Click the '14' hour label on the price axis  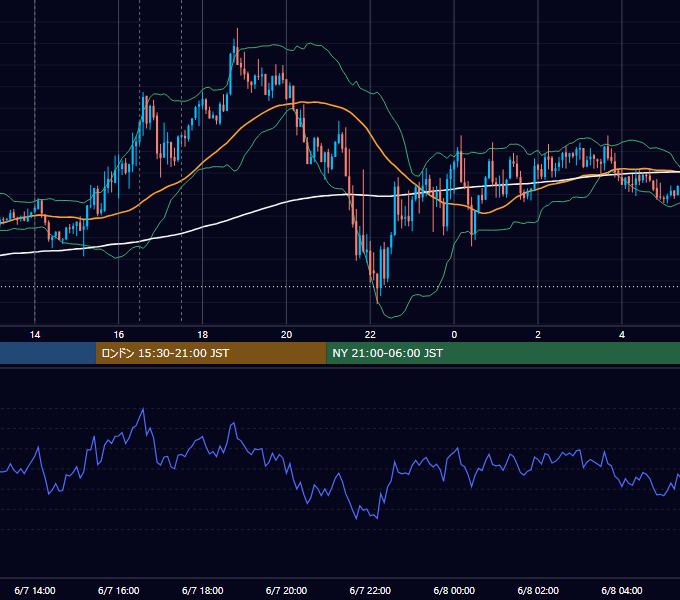pyautogui.click(x=35, y=335)
